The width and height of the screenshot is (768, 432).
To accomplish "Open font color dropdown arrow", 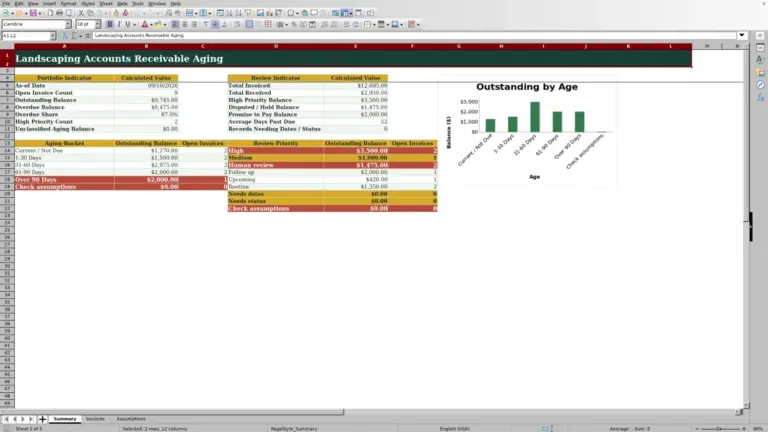I will click(x=151, y=24).
